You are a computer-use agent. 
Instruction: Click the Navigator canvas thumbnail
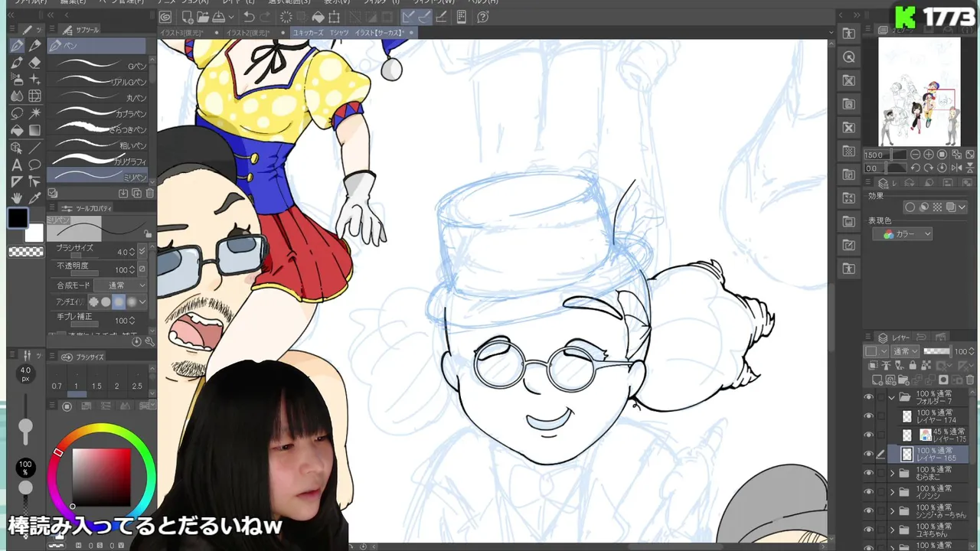[x=919, y=92]
